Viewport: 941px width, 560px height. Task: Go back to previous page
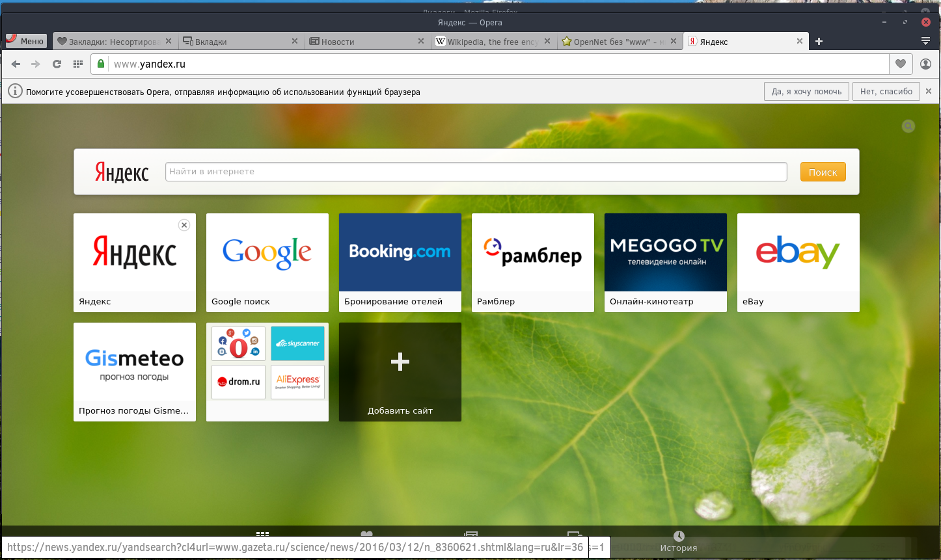tap(16, 64)
